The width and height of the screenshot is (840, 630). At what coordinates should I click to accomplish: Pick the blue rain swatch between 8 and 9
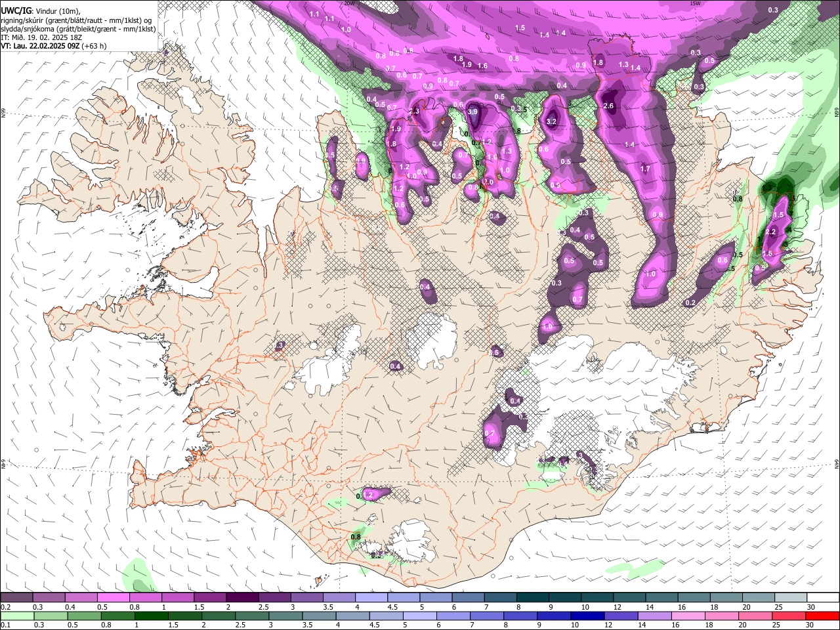pos(520,616)
